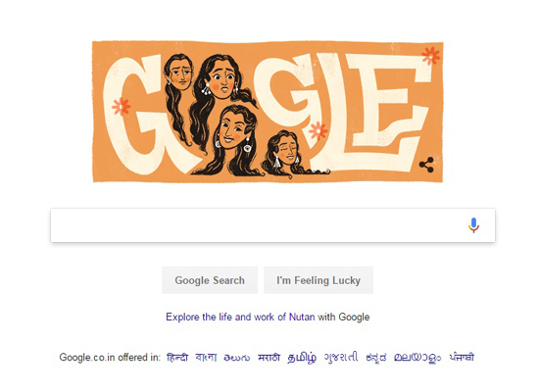540x392 pixels.
Task: Open Explore the life and work of Nutan link
Action: coord(268,317)
